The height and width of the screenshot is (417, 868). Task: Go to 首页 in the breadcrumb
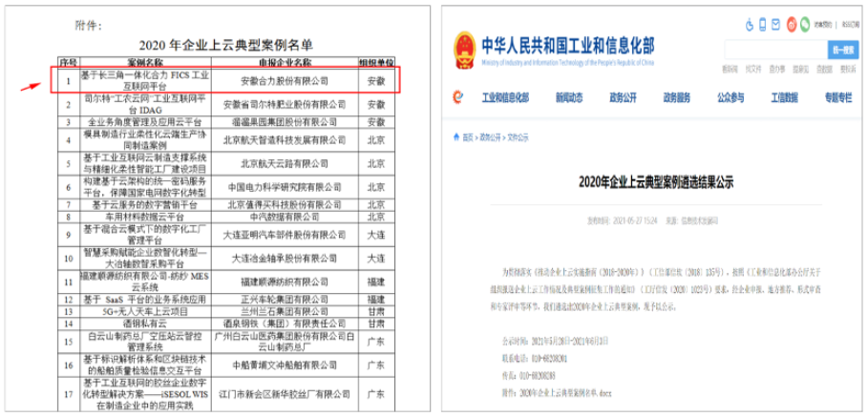468,137
